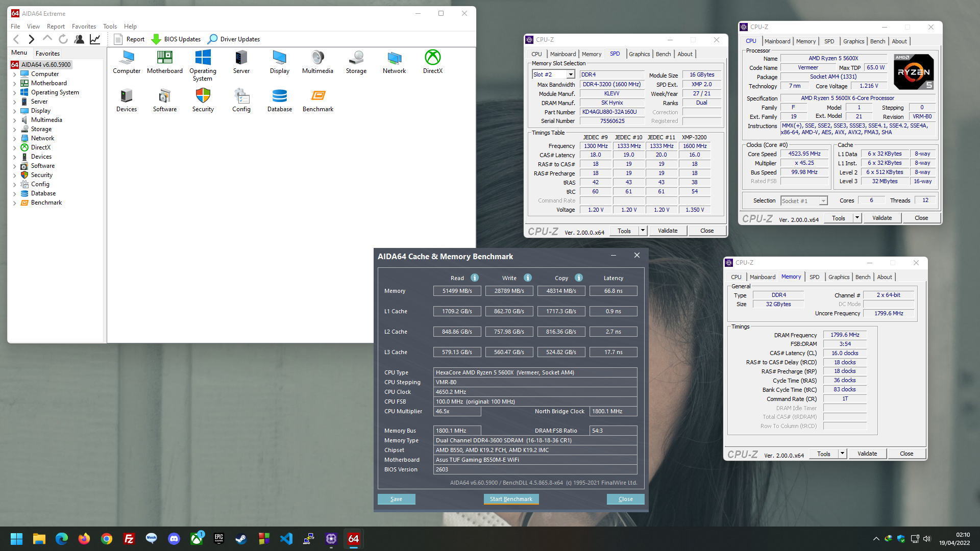Screen dimensions: 980x551
Task: Select the Security item in sidebar tree
Action: tap(41, 176)
